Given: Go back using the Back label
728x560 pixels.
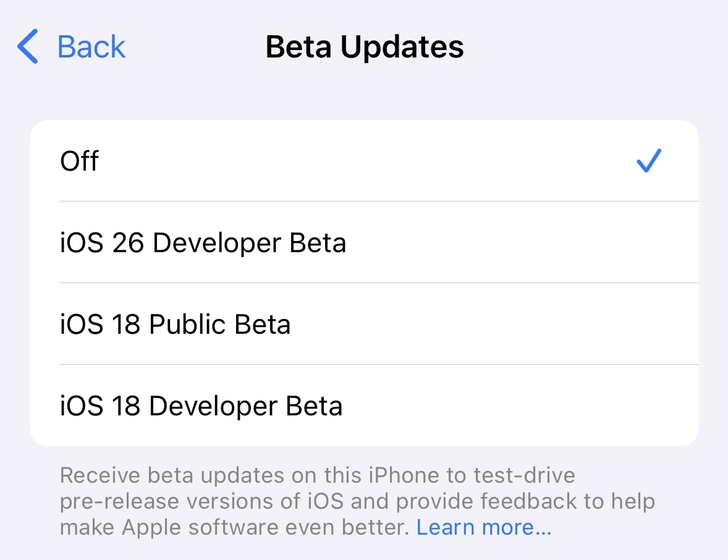Looking at the screenshot, I should [91, 47].
